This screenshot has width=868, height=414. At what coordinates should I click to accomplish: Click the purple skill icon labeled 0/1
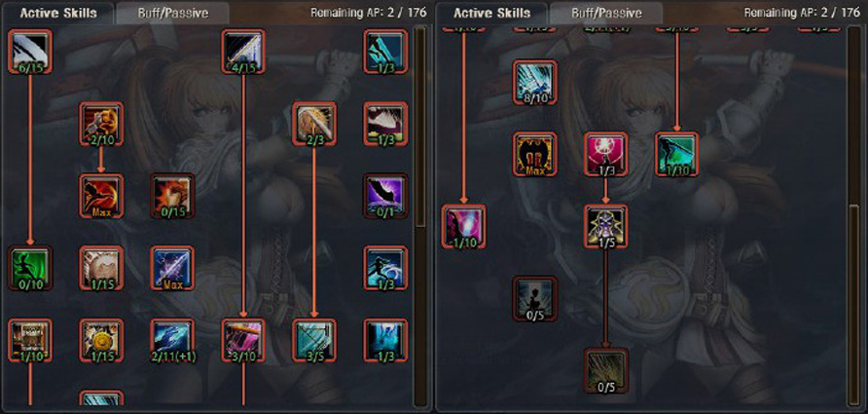(x=386, y=196)
